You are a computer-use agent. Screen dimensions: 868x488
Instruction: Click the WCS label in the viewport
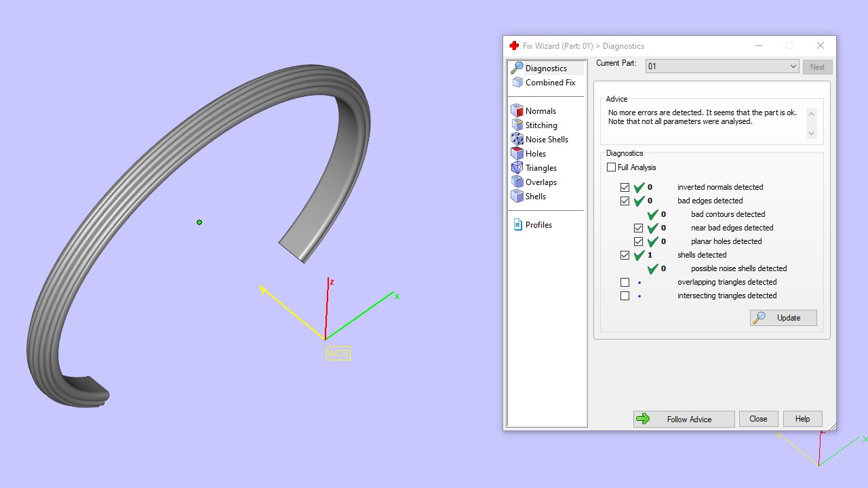(x=338, y=353)
